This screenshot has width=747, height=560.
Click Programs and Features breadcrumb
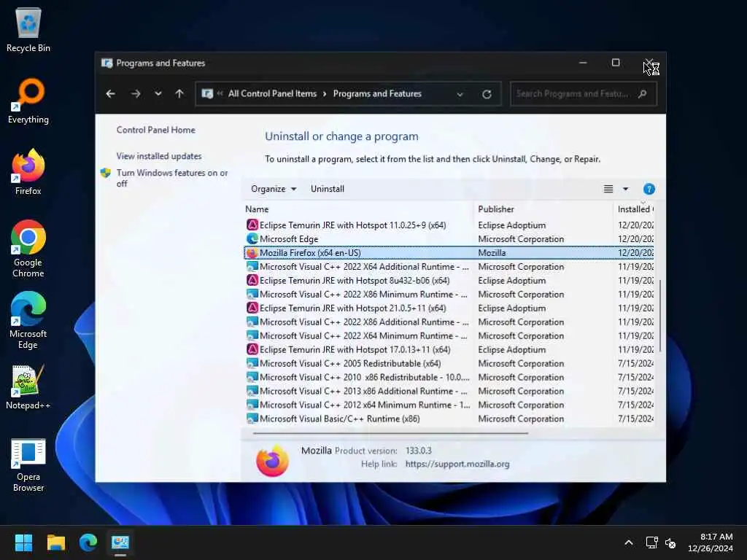click(377, 94)
